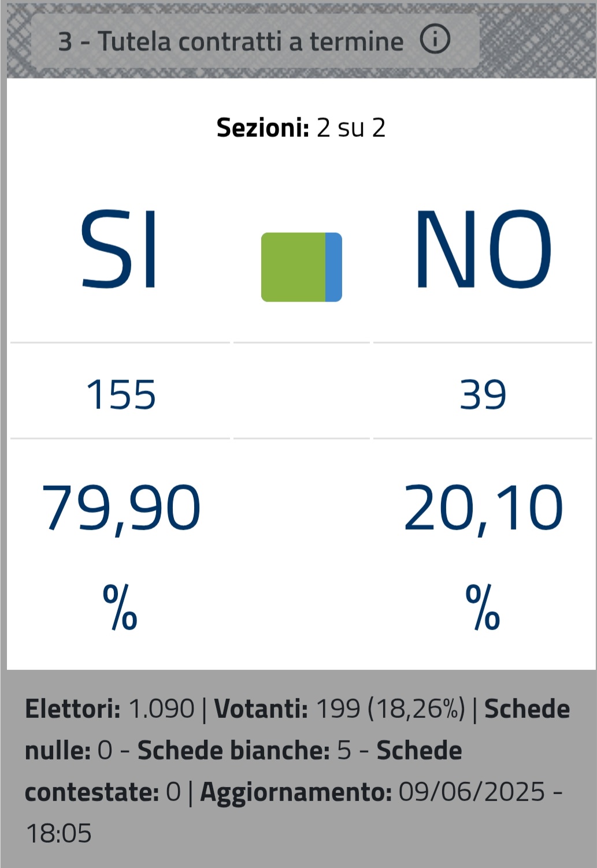Image resolution: width=597 pixels, height=868 pixels.
Task: Click the blue NO portion of the chart
Action: [x=334, y=267]
